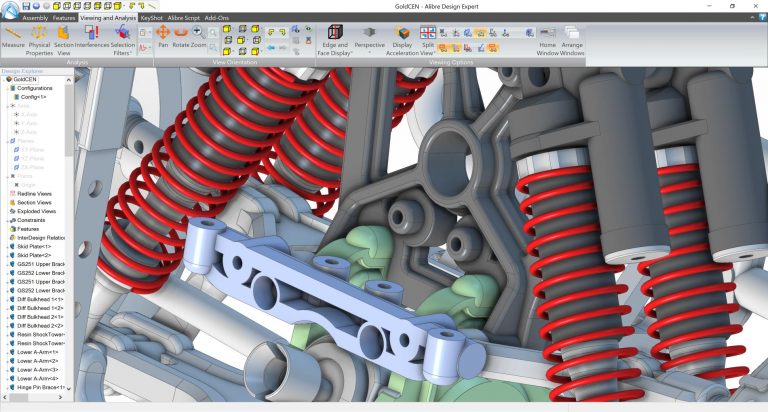Open the Home Window
768x412 pixels.
tap(548, 38)
